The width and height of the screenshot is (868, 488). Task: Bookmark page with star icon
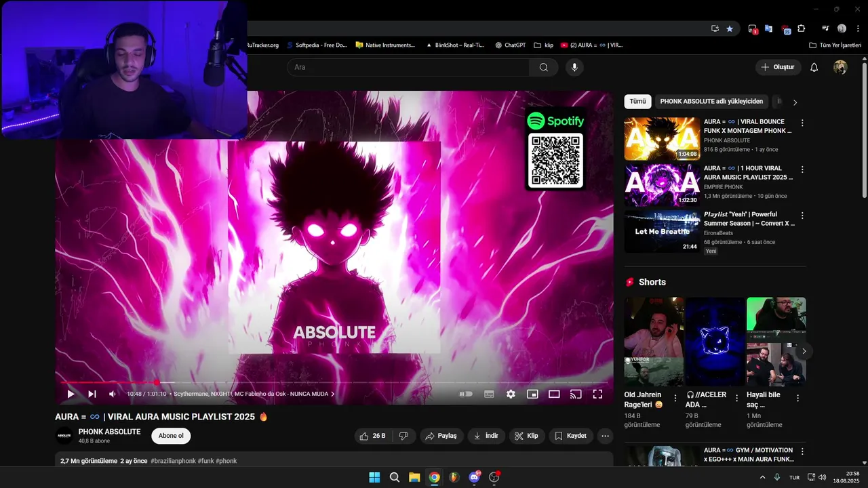tap(730, 28)
